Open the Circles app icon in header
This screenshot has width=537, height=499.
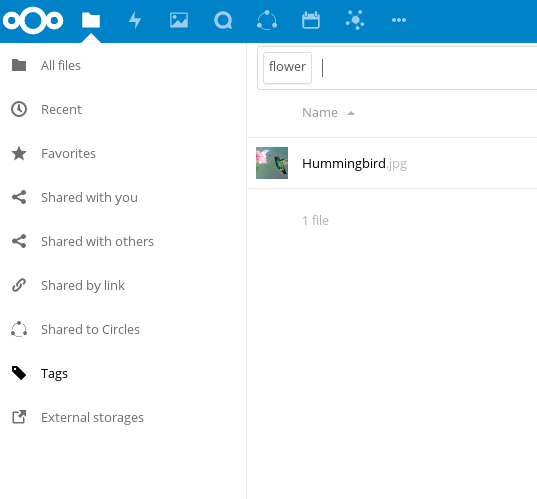tap(267, 20)
